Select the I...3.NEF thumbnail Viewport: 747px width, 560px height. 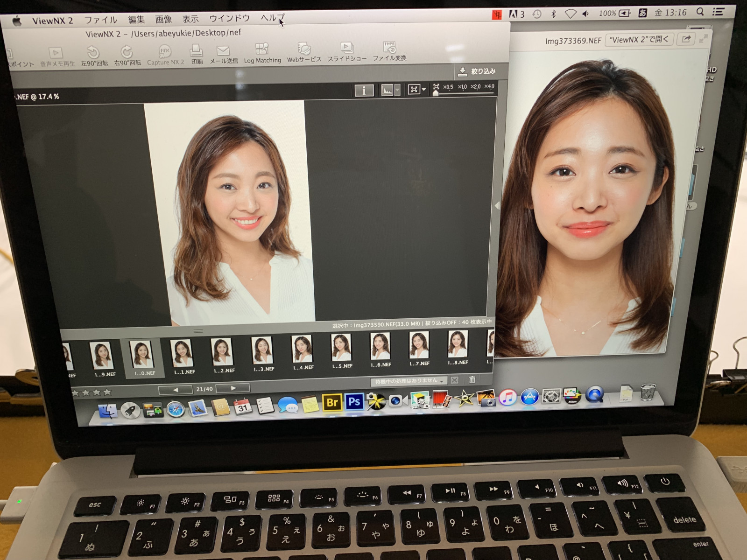pyautogui.click(x=263, y=353)
